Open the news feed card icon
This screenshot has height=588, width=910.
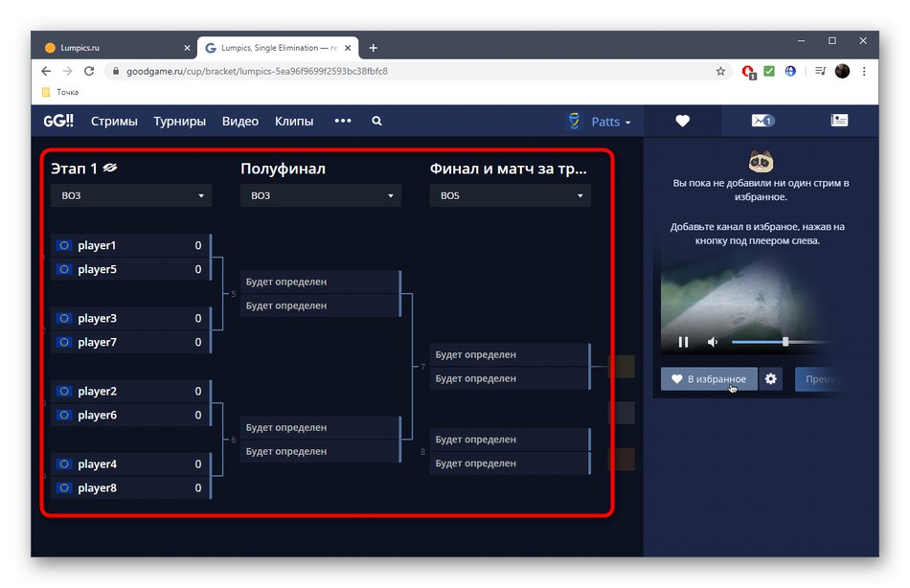(839, 120)
